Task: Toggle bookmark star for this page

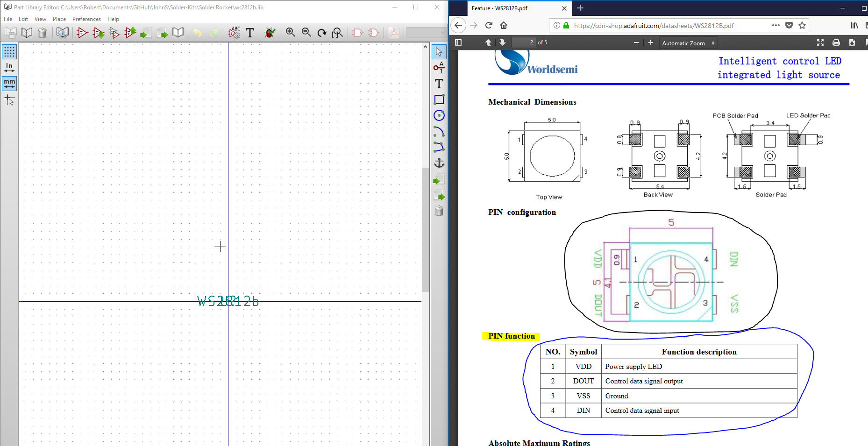Action: pos(802,25)
